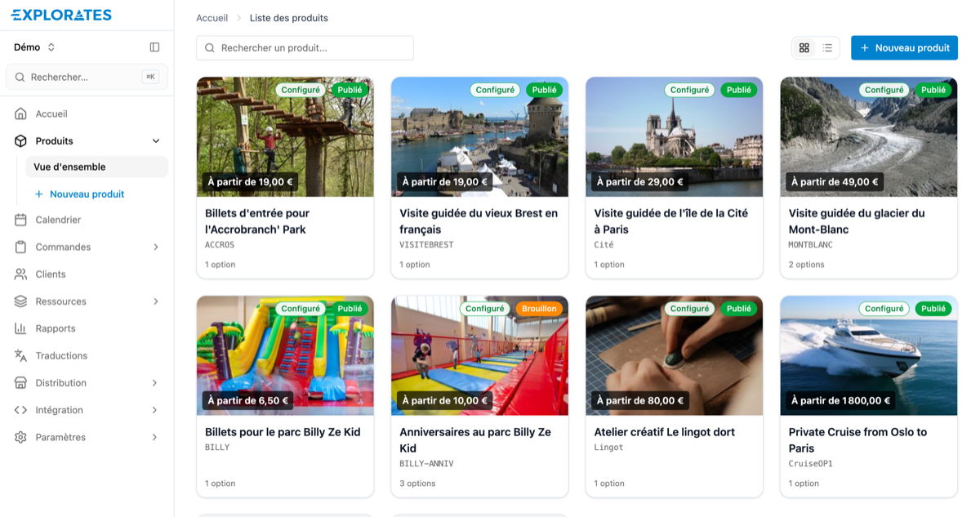The width and height of the screenshot is (980, 517).
Task: Click the Clients people icon
Action: (20, 274)
